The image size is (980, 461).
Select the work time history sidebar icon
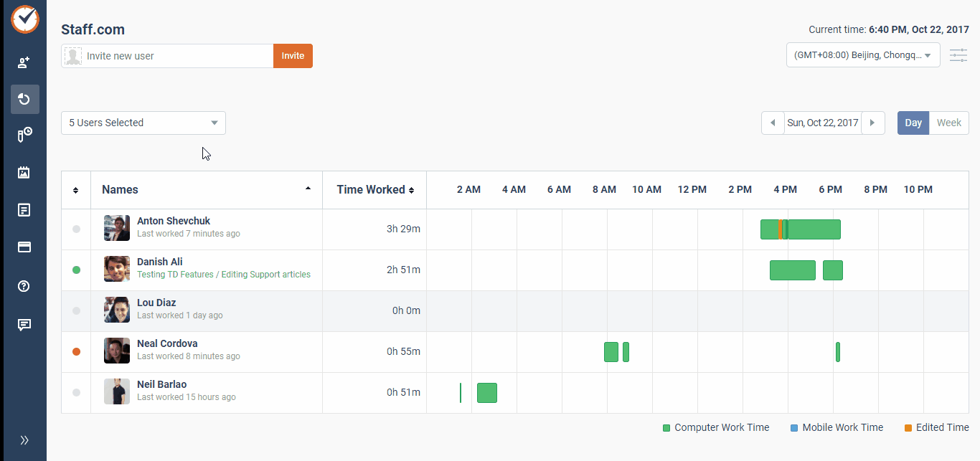pyautogui.click(x=24, y=99)
